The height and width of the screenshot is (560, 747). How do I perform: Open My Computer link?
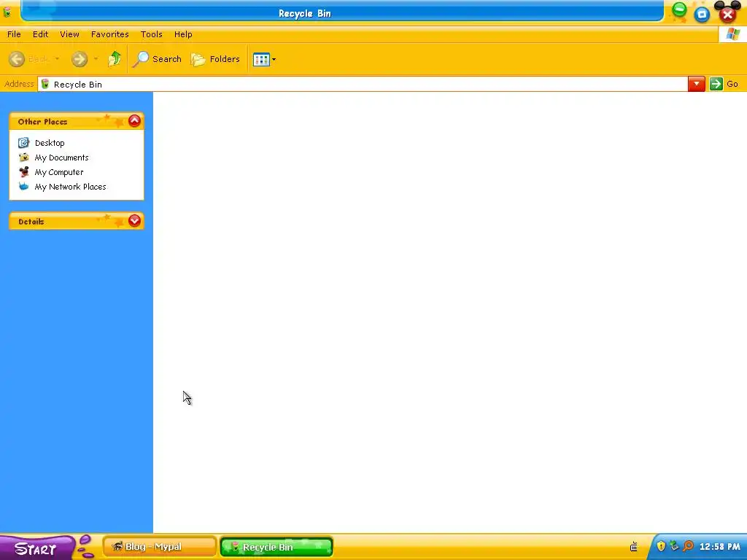point(59,172)
